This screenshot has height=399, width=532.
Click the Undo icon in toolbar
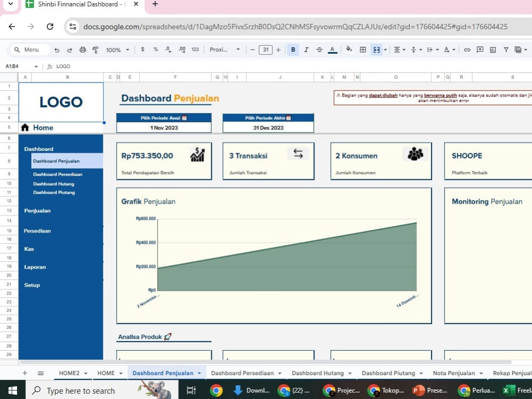tap(57, 50)
